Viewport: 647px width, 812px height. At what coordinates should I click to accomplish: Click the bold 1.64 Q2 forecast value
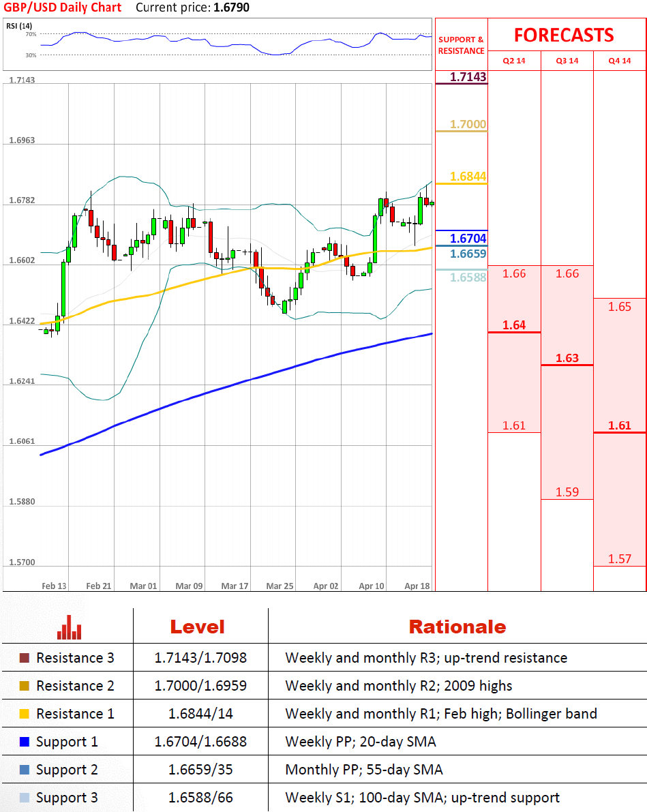coord(514,325)
